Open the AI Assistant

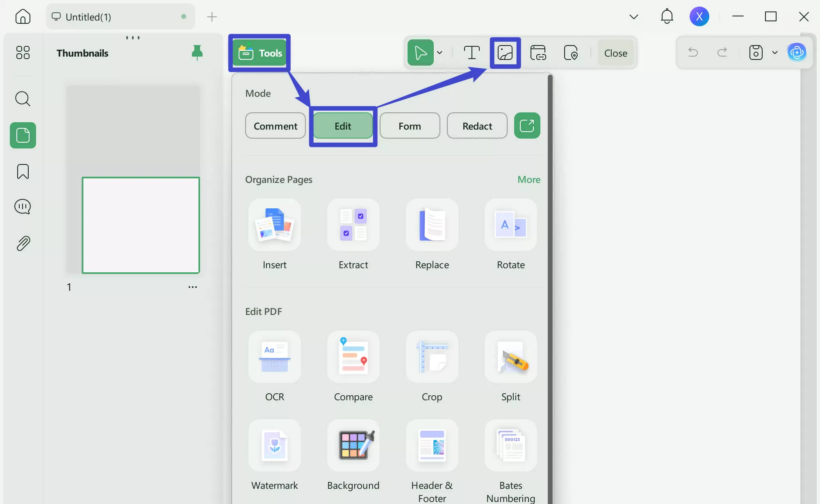798,52
